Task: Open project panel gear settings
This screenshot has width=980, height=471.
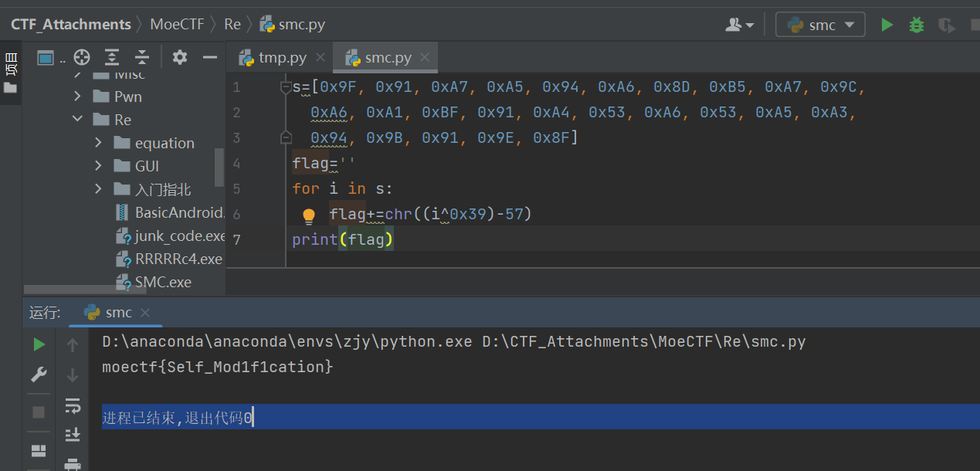Action: (180, 57)
